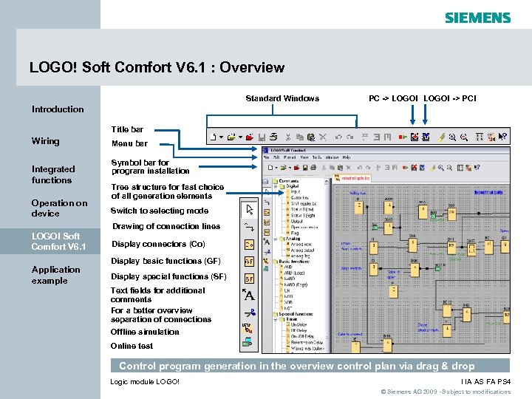Click the New file icon in enlarged toolbar
Viewport: 532px width, 399px height.
[213, 137]
